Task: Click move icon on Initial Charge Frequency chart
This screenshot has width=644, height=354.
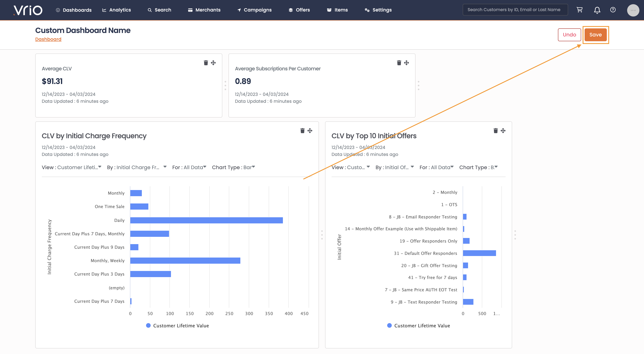Action: coord(310,131)
